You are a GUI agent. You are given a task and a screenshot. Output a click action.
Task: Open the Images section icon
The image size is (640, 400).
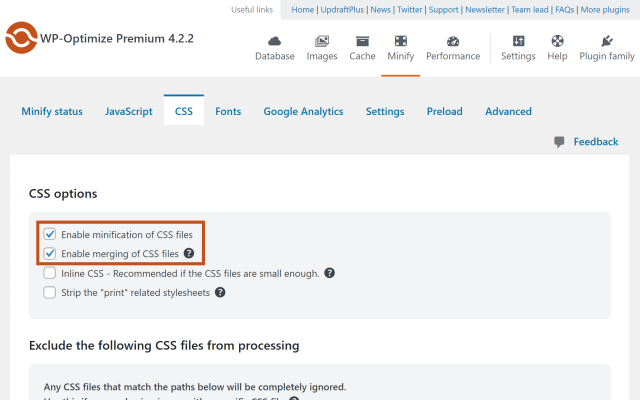[x=322, y=41]
